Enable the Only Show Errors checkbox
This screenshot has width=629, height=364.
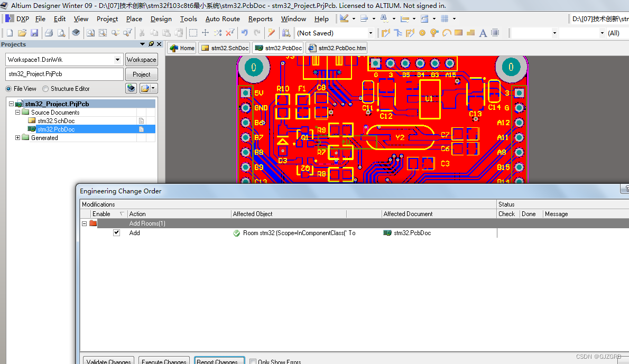(x=253, y=361)
